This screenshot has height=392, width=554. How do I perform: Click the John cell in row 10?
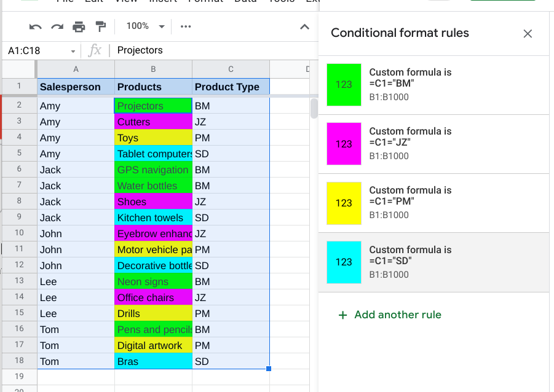click(x=76, y=233)
